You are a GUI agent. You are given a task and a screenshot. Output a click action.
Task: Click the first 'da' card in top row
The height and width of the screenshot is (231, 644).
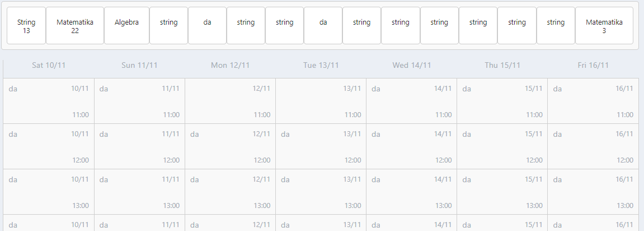(x=207, y=26)
